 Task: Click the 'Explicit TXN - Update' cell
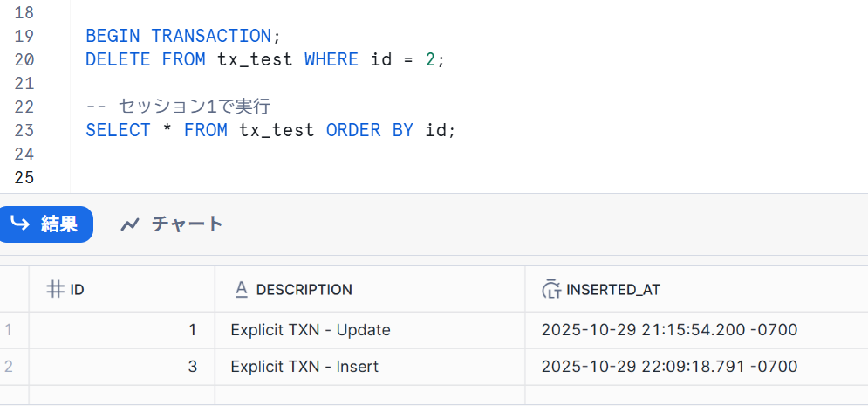(311, 330)
